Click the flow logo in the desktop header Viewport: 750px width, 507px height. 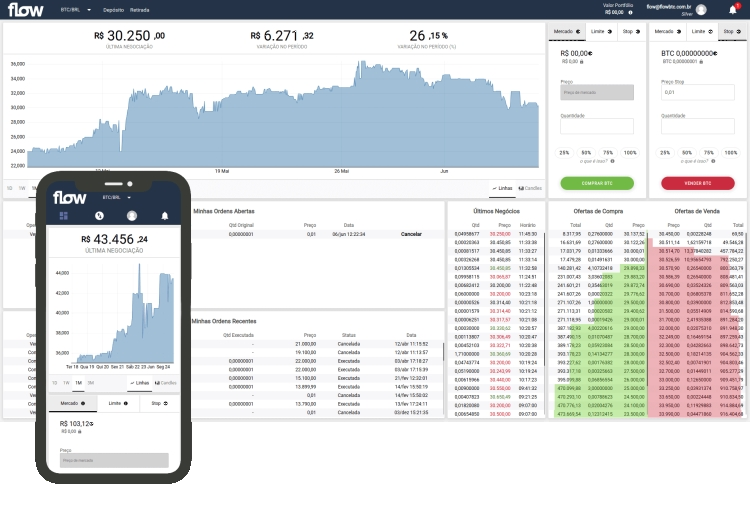25,10
